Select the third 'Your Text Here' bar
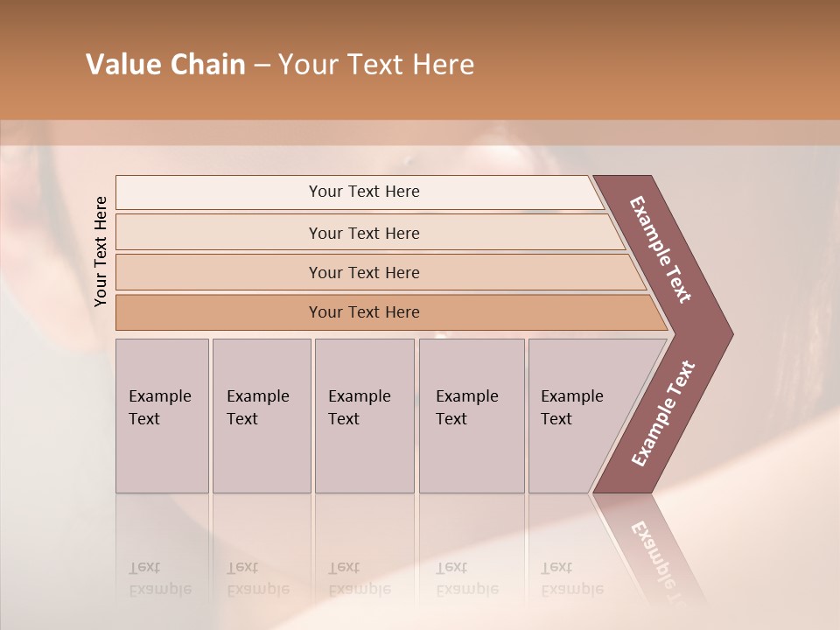Image resolution: width=840 pixels, height=630 pixels. [x=381, y=272]
